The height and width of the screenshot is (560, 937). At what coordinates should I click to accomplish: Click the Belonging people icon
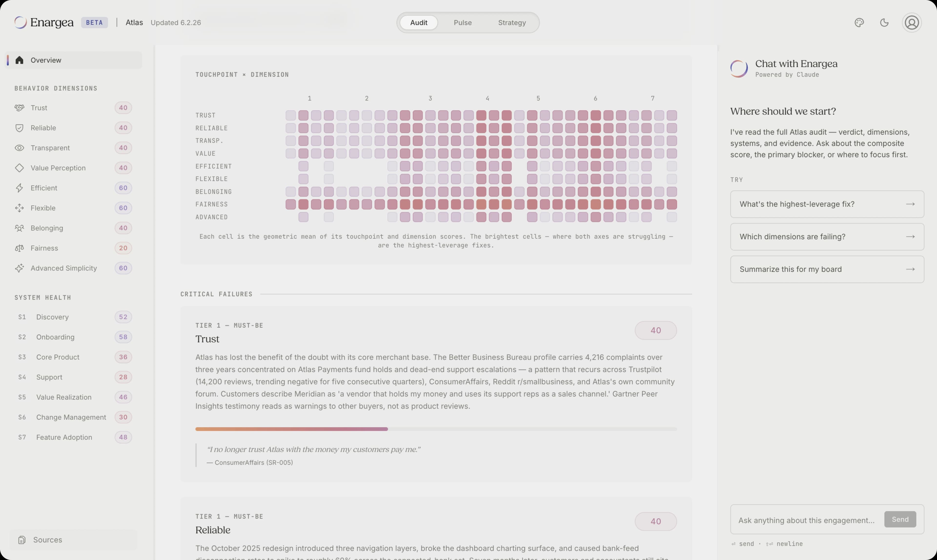(19, 228)
